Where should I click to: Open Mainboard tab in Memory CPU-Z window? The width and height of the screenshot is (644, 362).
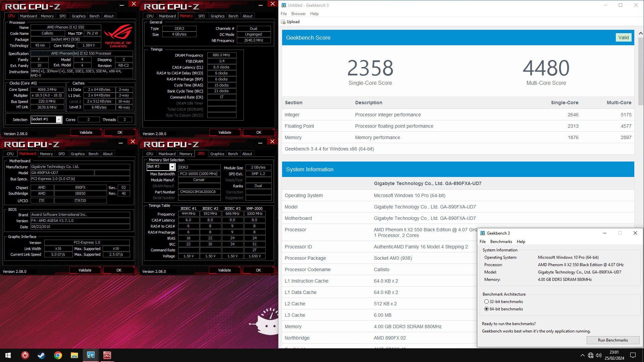[167, 16]
